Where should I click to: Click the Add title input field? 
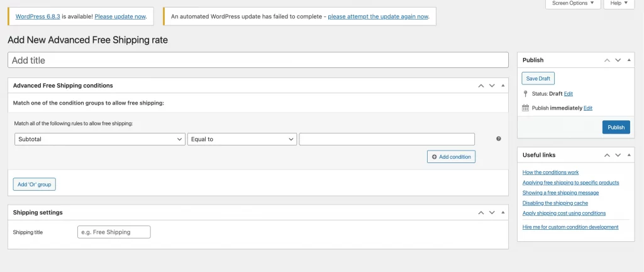pyautogui.click(x=258, y=60)
